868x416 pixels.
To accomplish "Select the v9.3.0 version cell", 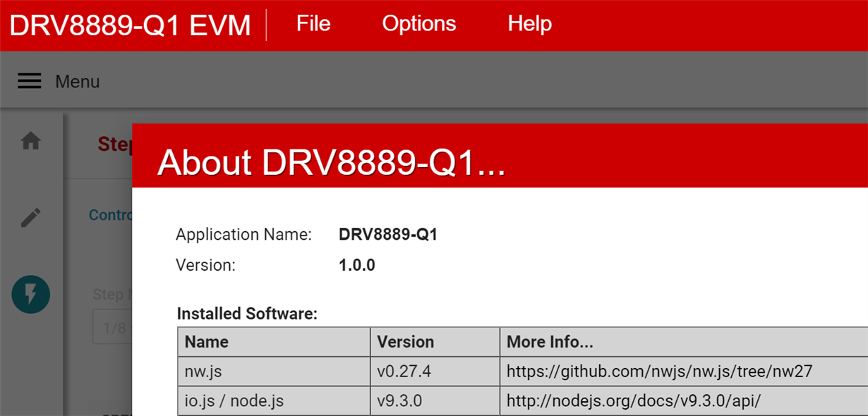I will [x=435, y=400].
